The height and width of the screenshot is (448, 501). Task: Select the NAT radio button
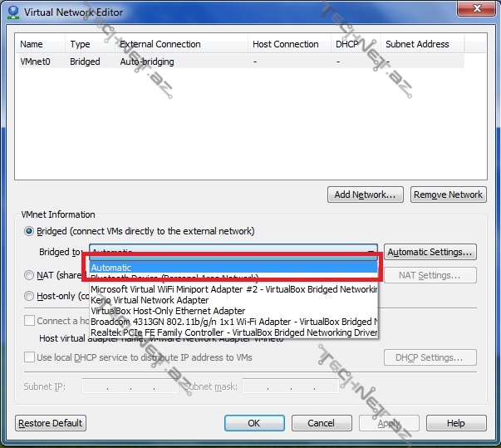29,275
